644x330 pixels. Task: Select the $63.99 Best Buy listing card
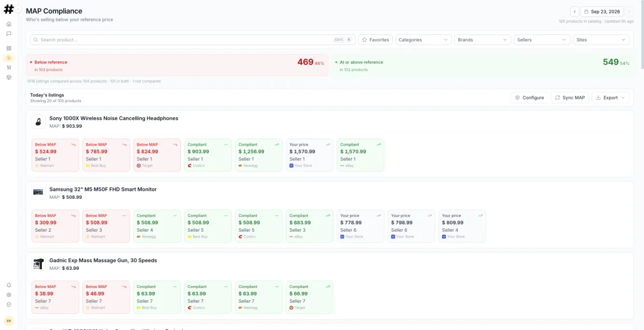pyautogui.click(x=157, y=297)
